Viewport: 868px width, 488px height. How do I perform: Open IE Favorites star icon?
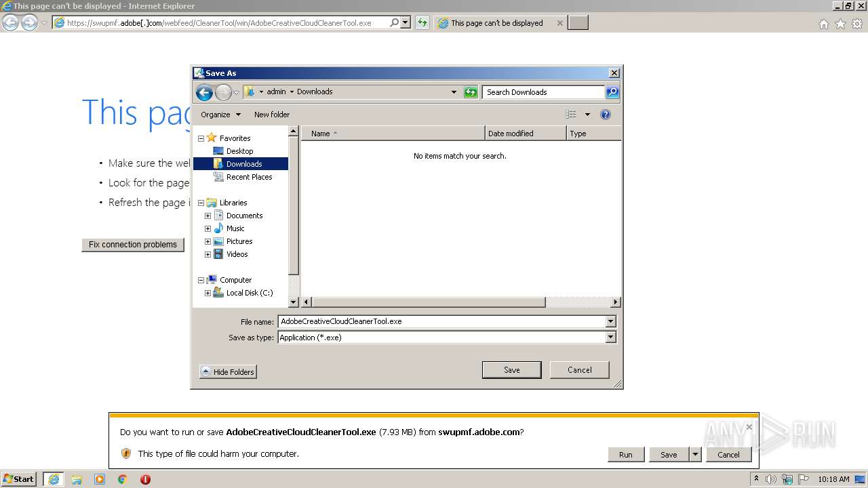point(840,24)
